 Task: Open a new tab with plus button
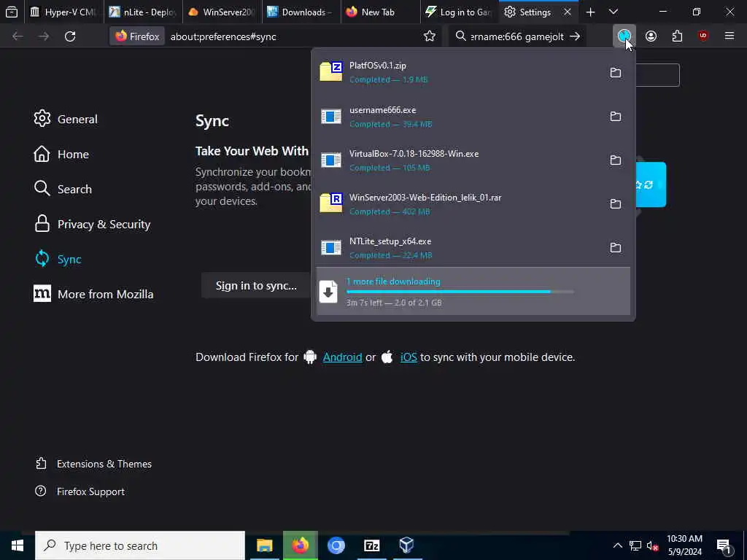590,12
